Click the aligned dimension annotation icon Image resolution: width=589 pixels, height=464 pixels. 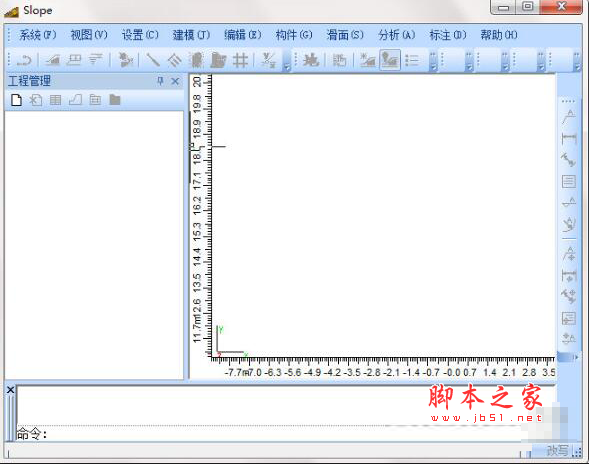point(569,160)
